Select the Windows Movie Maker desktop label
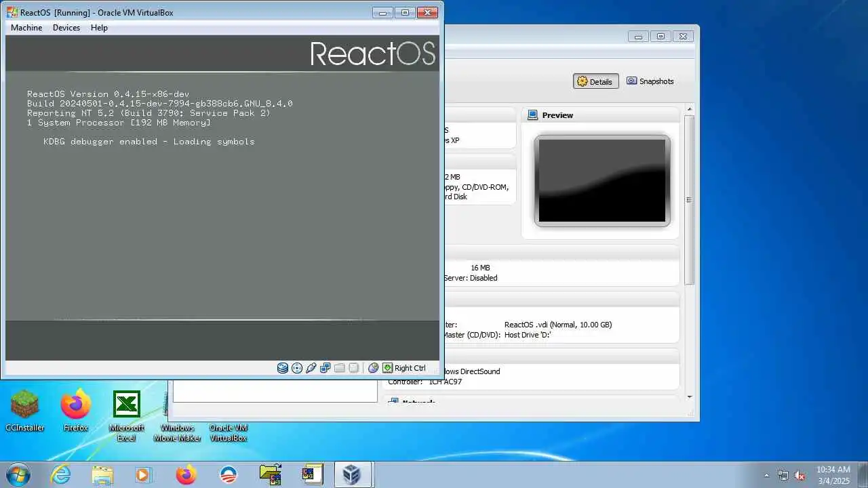Viewport: 868px width, 488px height. pos(178,432)
